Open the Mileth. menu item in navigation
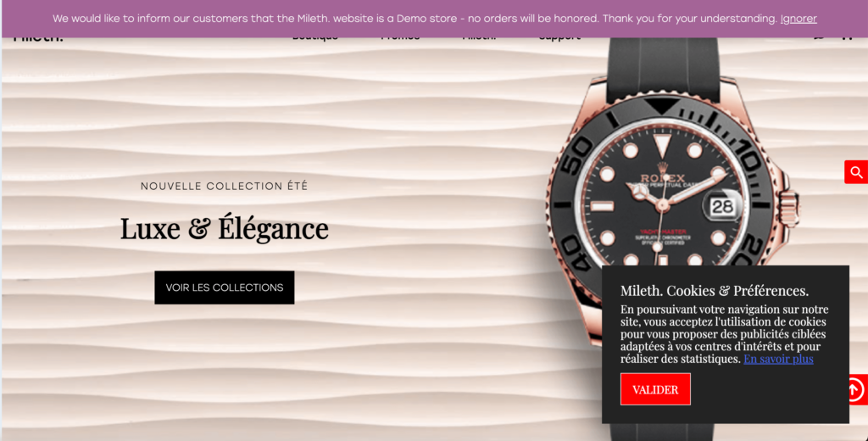The image size is (868, 441). pos(480,38)
